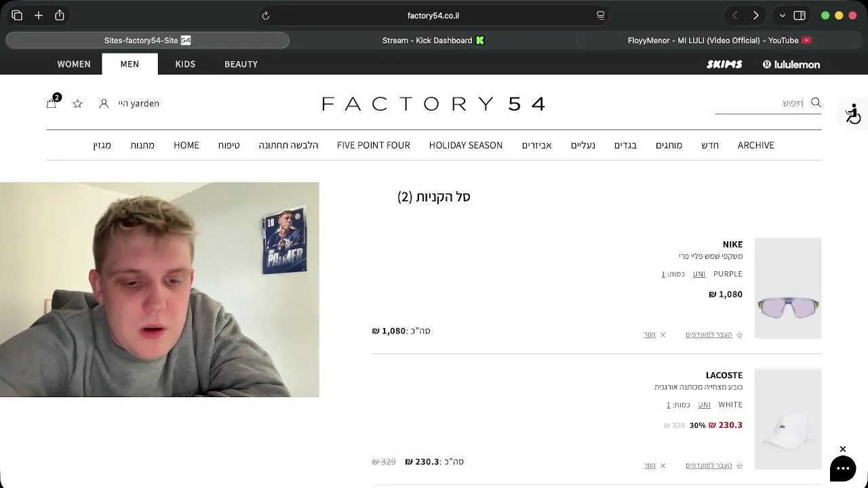The width and height of the screenshot is (868, 488).
Task: Reload the page in browser toolbar
Action: (266, 16)
